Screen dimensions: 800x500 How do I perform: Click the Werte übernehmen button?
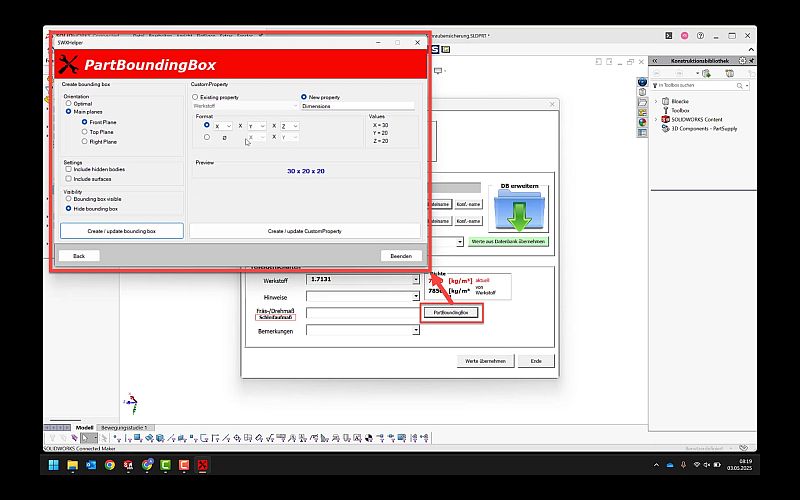(x=485, y=361)
